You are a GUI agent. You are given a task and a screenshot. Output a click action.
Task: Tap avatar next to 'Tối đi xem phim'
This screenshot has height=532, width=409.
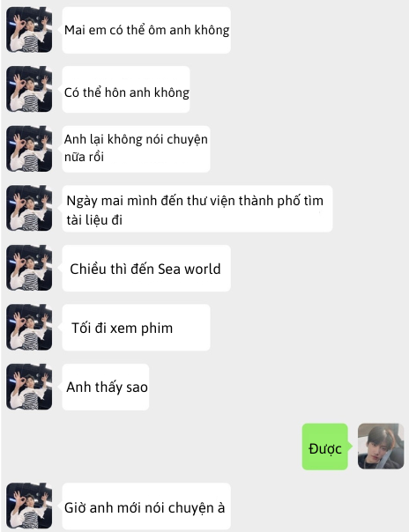[x=29, y=327]
